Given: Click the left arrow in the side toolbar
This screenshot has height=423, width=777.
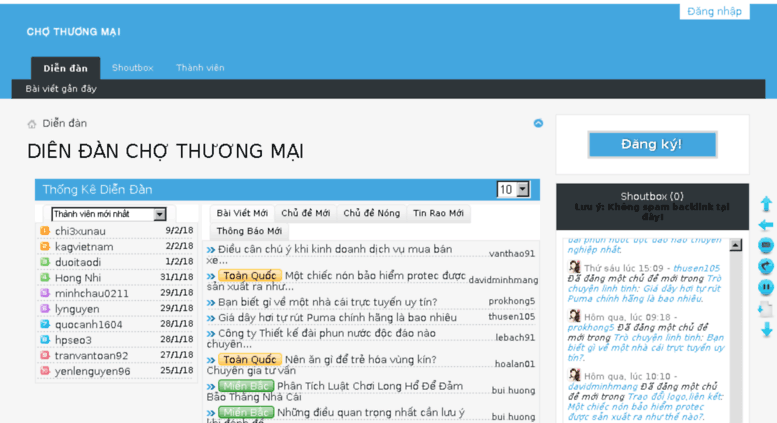Looking at the screenshot, I should (766, 225).
